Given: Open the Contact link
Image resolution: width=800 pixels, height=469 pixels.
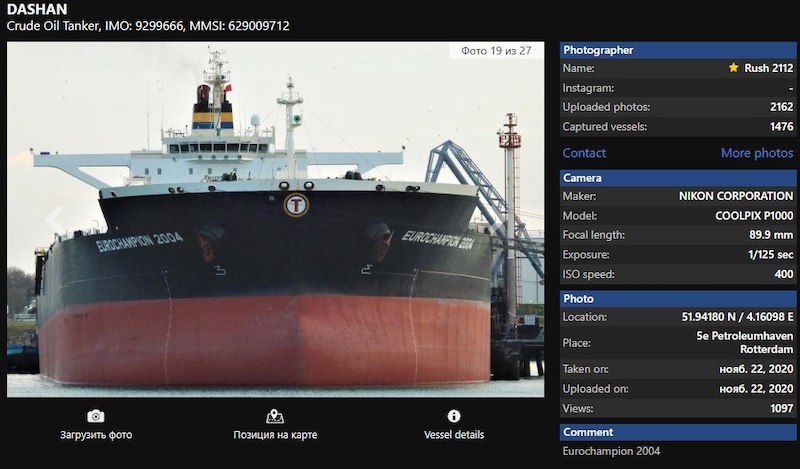Looking at the screenshot, I should point(584,153).
